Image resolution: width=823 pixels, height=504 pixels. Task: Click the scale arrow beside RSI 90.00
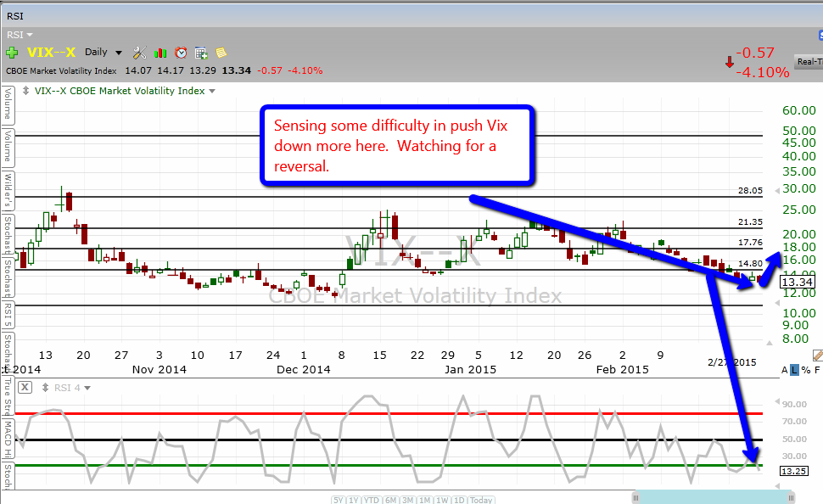[x=778, y=401]
